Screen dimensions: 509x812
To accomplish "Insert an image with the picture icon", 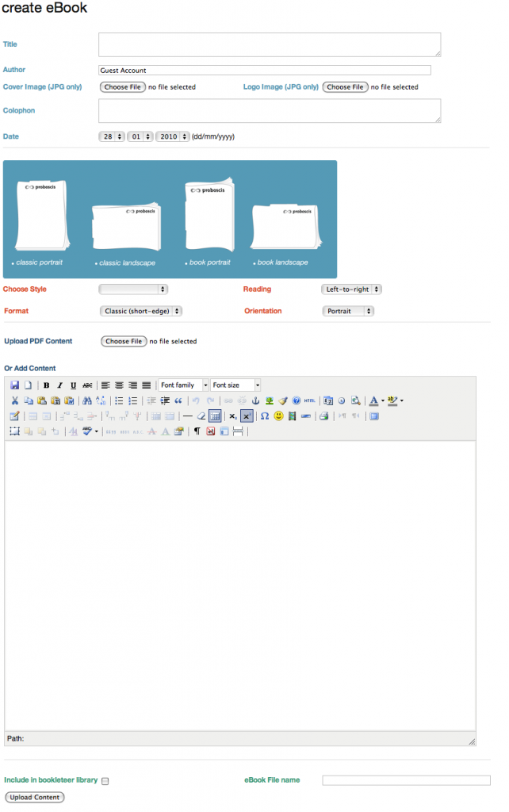I will coord(270,400).
